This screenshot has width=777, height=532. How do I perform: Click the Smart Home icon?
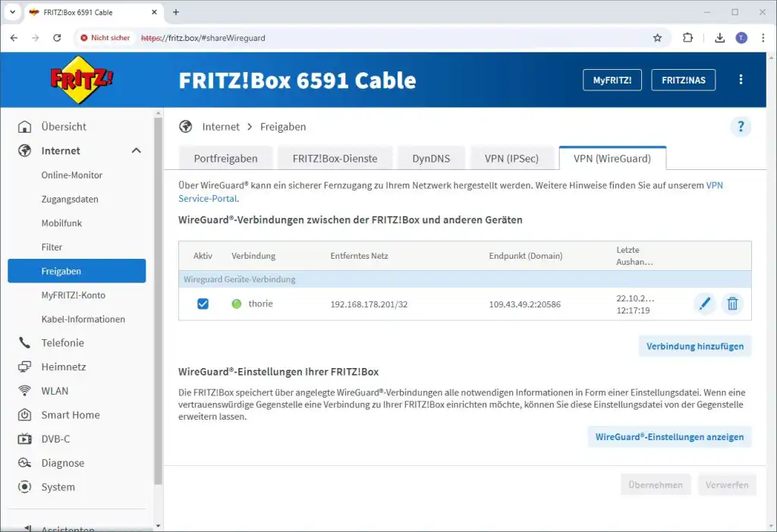pos(24,415)
